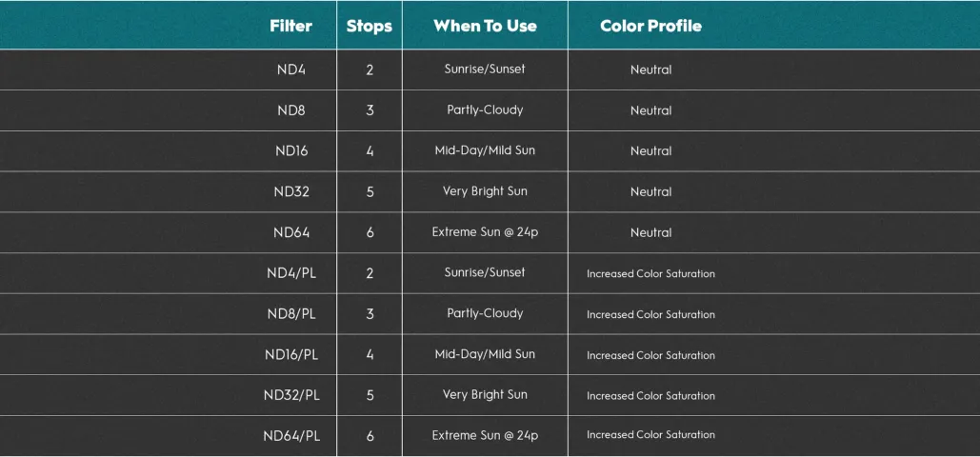Click the When To Use column header
980x457 pixels.
(x=485, y=26)
